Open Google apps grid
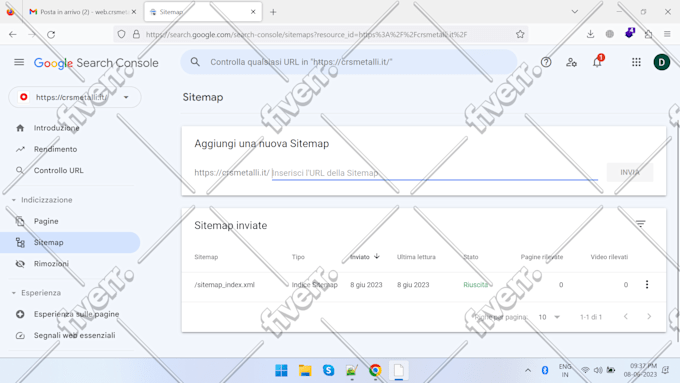 click(x=636, y=62)
